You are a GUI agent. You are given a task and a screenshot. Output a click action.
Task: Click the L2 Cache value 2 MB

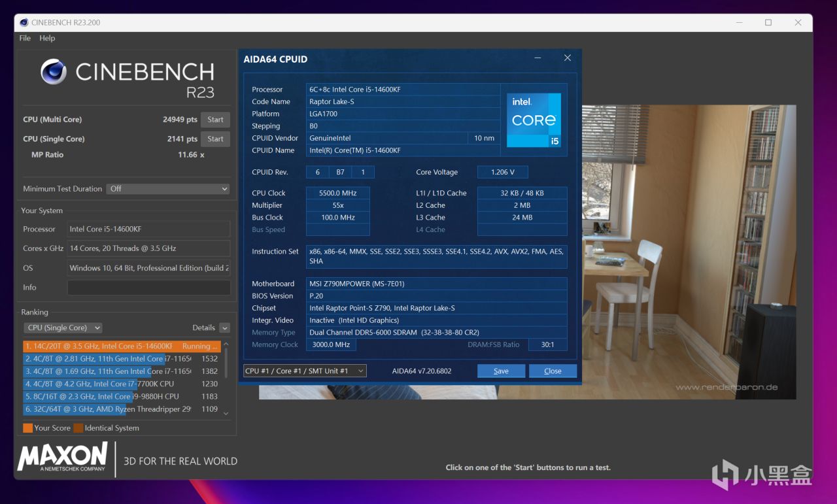(x=522, y=205)
